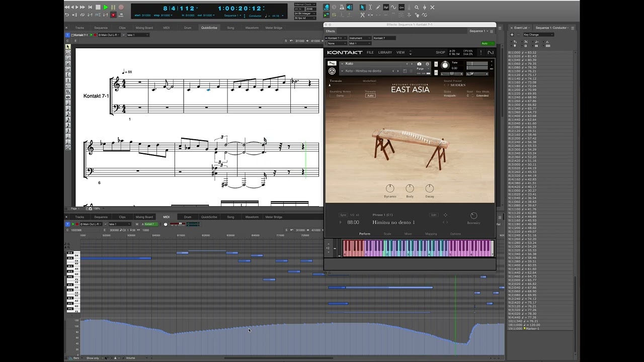Adjust the Dynamic knob
The image size is (644, 362).
pos(390,188)
